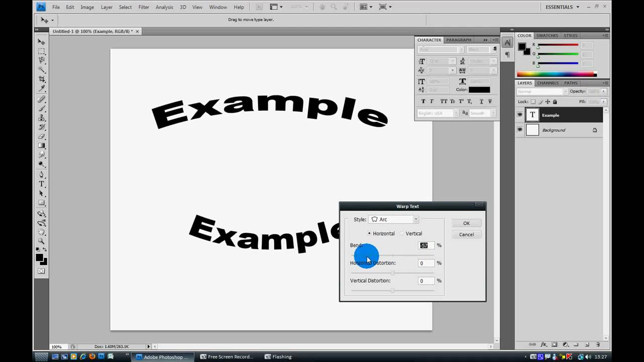This screenshot has width=644, height=362.
Task: Select the Pen tool
Action: [42, 175]
